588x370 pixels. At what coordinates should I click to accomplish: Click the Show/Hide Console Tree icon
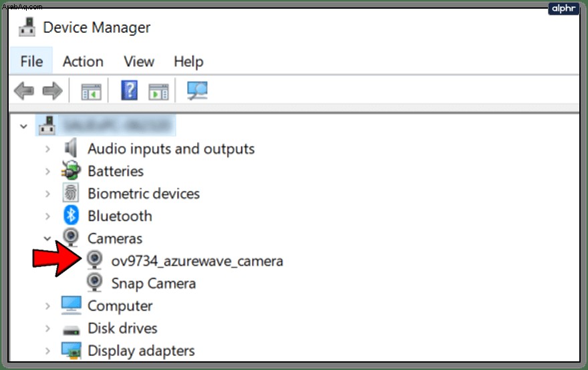click(91, 92)
